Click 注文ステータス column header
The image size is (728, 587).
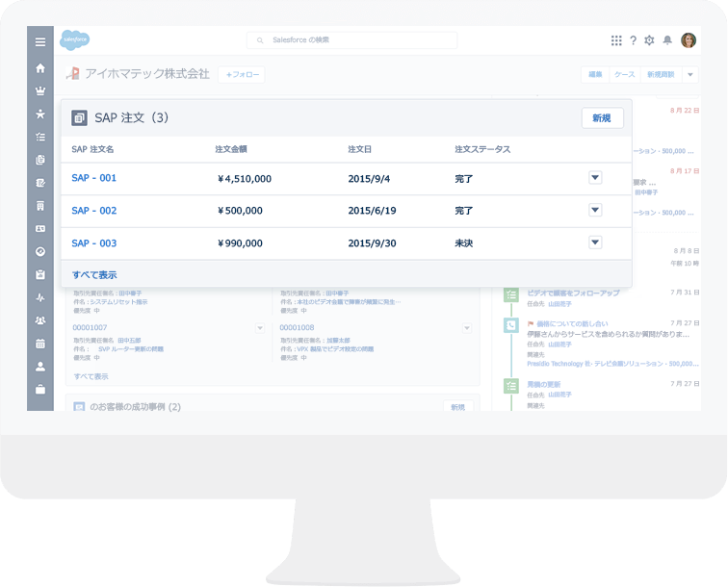tap(482, 149)
